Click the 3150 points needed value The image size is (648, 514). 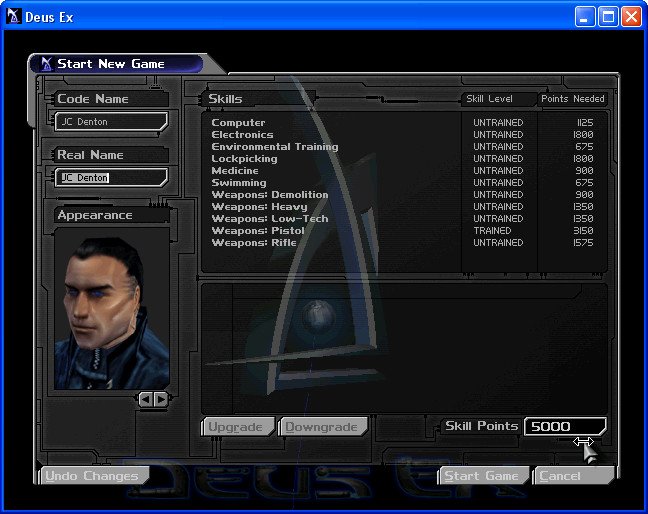583,231
